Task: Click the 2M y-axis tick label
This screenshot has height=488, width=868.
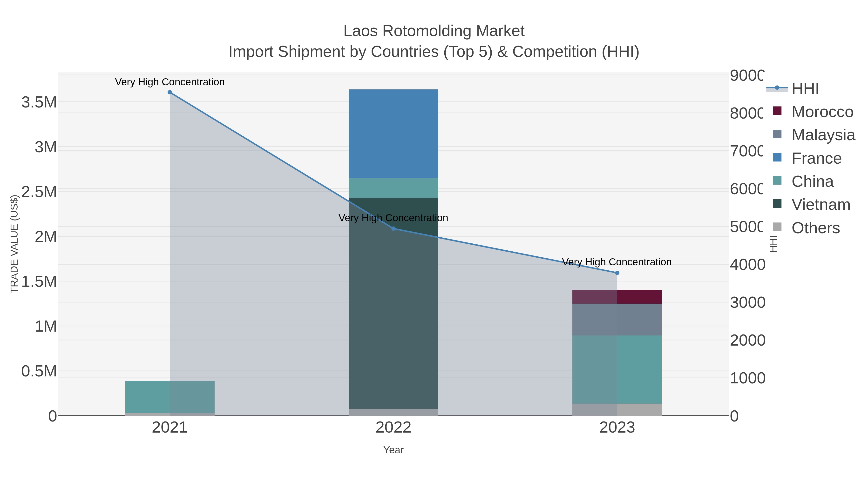Action: tap(46, 237)
